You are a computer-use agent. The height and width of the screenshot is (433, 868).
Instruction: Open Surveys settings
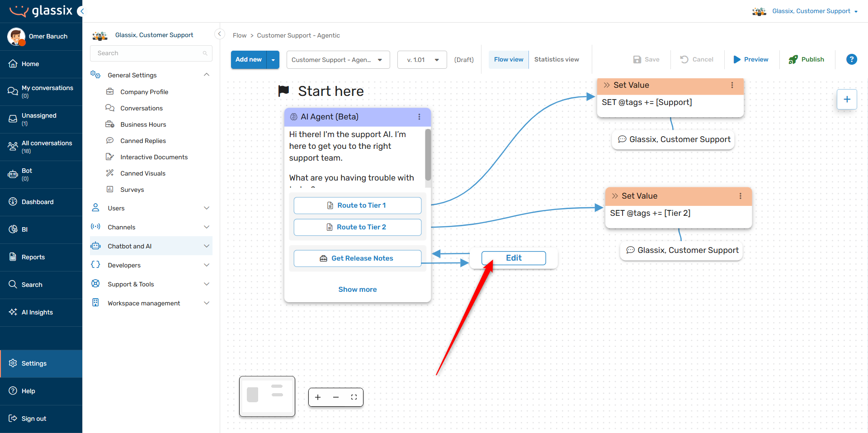coord(132,190)
